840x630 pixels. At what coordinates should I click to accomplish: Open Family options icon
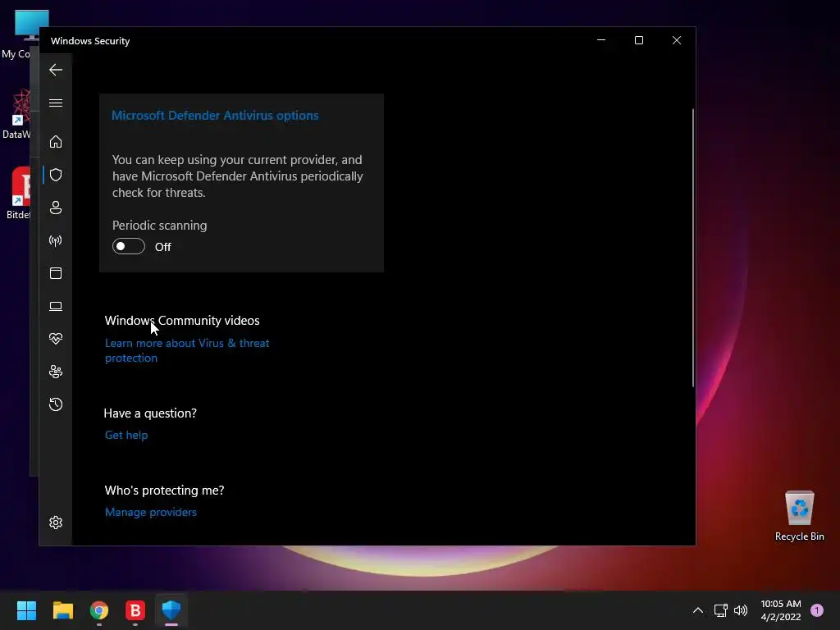tap(56, 372)
